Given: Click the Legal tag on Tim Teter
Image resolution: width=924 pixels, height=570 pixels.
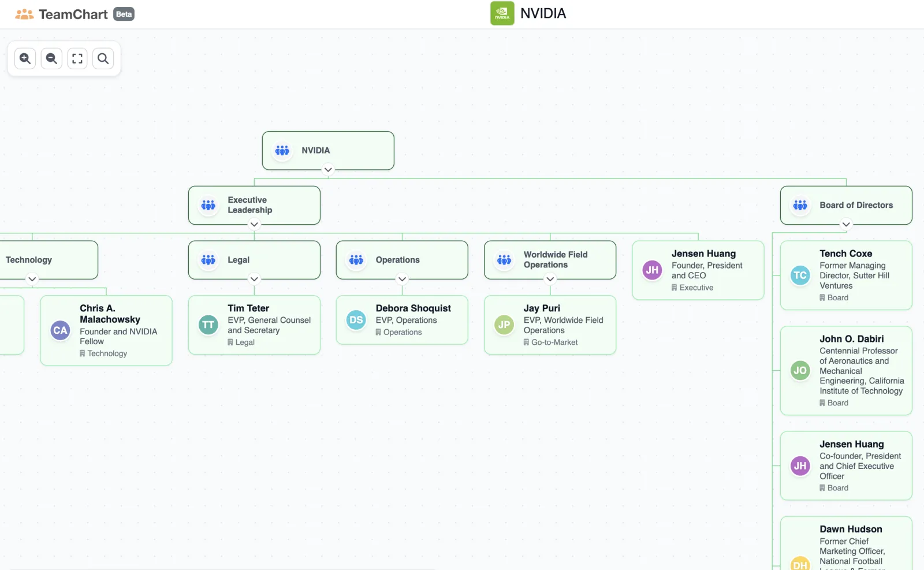Looking at the screenshot, I should tap(241, 342).
